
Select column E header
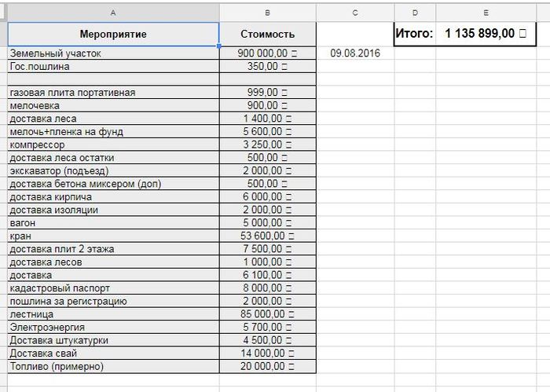[x=486, y=13]
